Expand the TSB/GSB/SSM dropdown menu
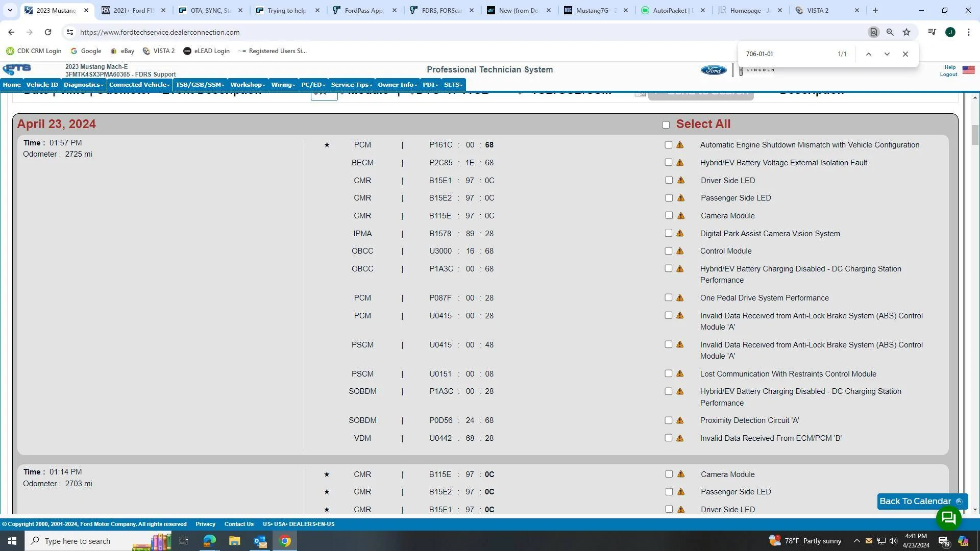This screenshot has height=551, width=980. 200,85
